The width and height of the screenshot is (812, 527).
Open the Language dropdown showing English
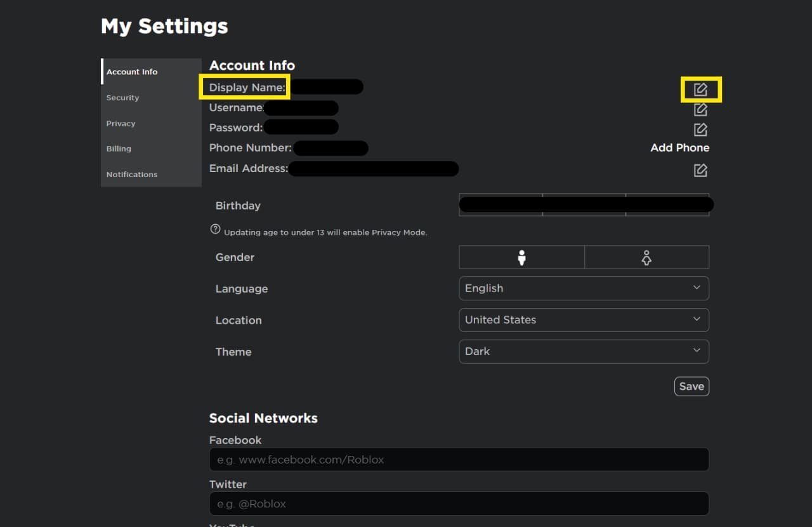[x=584, y=288]
